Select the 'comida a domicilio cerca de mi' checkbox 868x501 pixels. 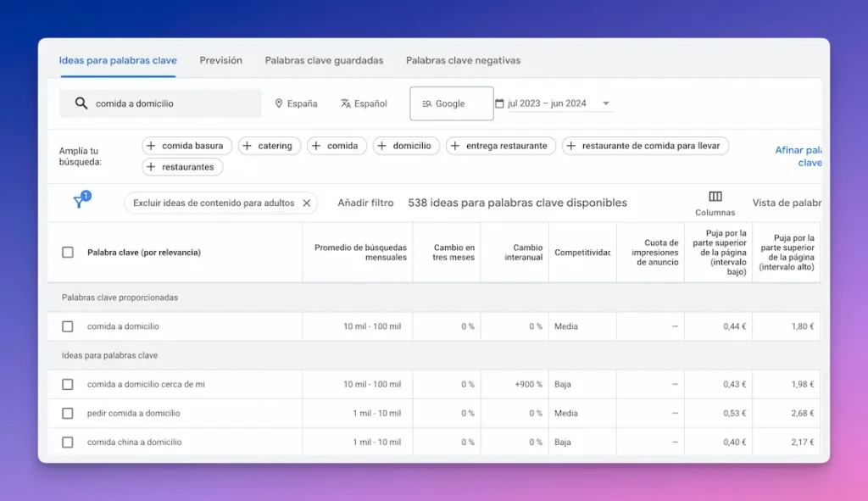point(68,384)
